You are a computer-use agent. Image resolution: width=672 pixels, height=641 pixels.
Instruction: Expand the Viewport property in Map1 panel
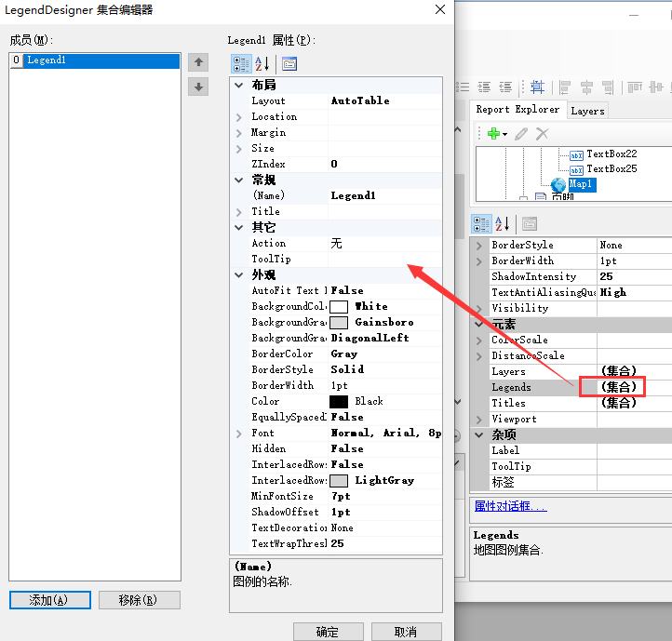point(479,420)
